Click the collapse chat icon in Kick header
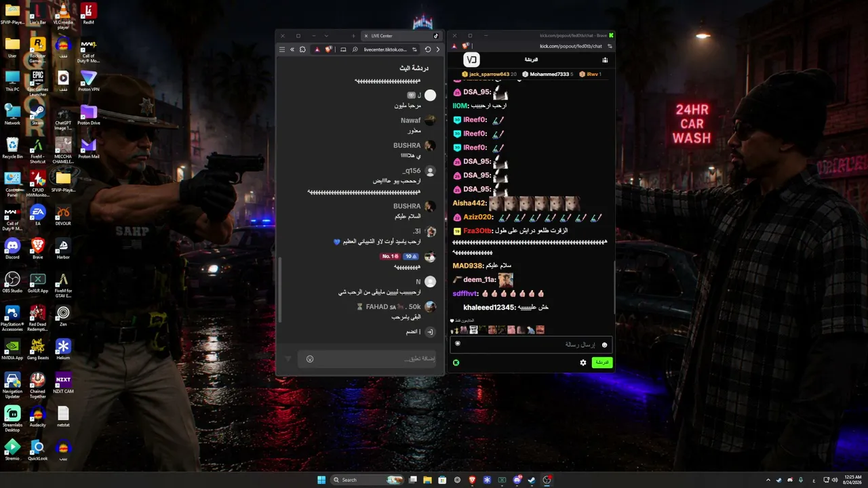Image resolution: width=868 pixels, height=488 pixels. click(x=471, y=60)
